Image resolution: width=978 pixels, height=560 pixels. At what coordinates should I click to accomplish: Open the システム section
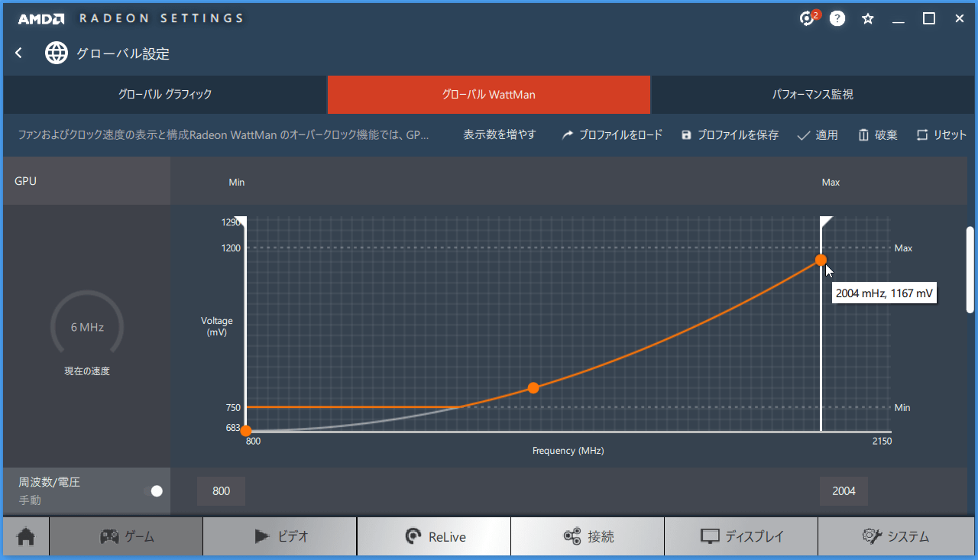click(895, 536)
